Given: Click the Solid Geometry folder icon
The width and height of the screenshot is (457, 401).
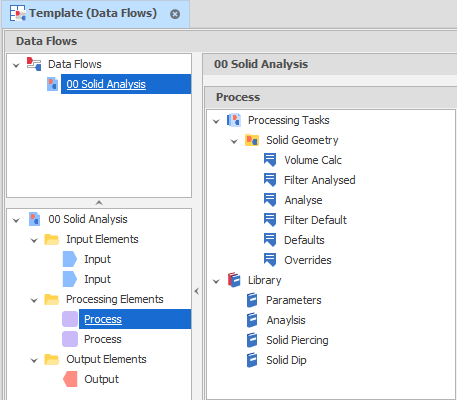Looking at the screenshot, I should 252,140.
